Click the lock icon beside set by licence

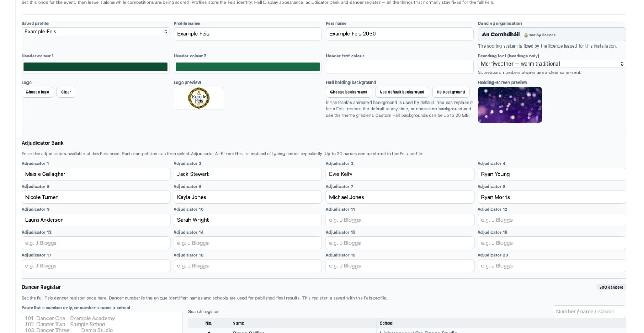pyautogui.click(x=526, y=35)
